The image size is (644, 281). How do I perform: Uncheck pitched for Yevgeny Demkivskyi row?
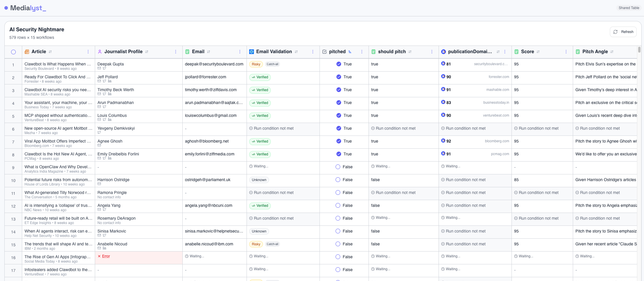[339, 128]
